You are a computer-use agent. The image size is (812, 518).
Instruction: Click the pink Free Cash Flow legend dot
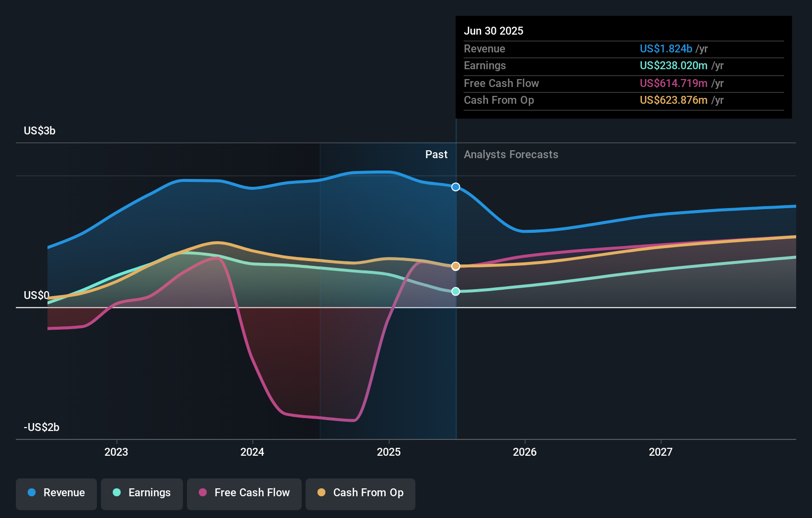click(x=203, y=492)
